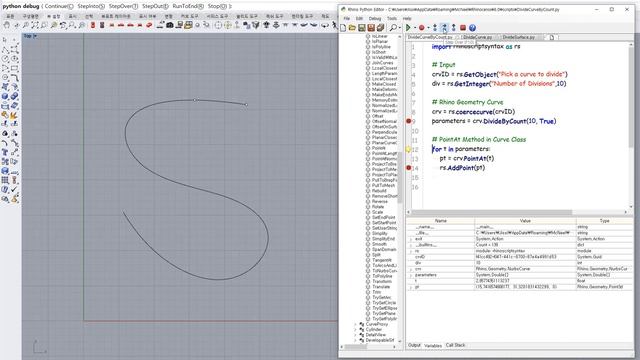The image size is (640, 360).
Task: Expand the CurveProxy tree node
Action: [x=355, y=324]
